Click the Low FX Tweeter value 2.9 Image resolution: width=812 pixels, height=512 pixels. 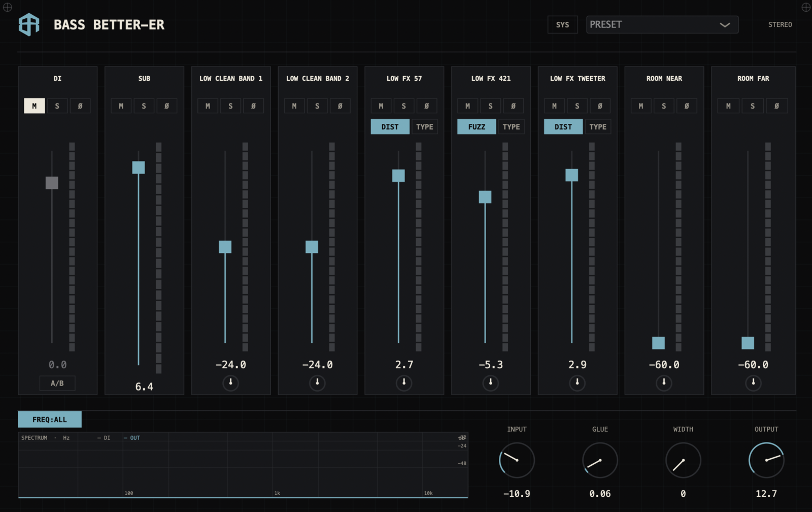coord(578,365)
